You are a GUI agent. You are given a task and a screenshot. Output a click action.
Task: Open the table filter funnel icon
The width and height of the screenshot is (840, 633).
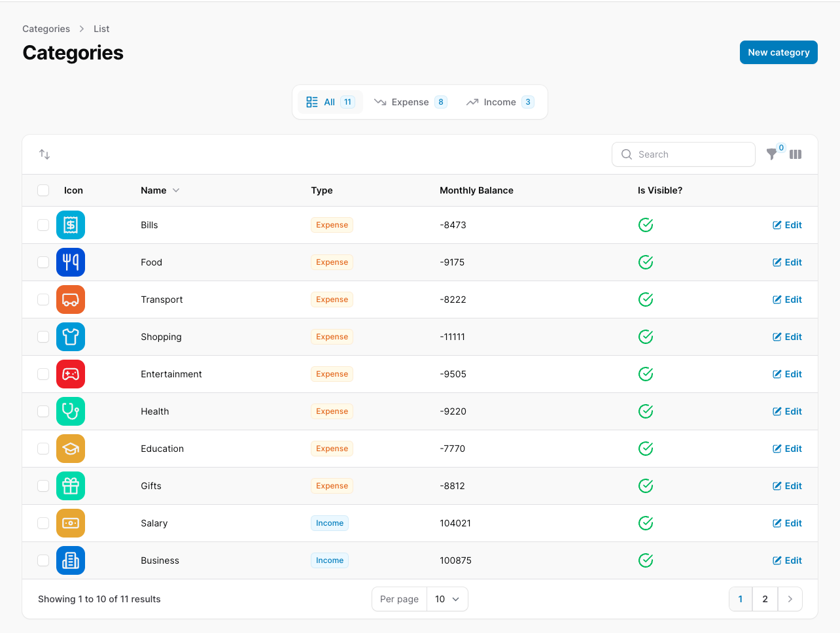772,154
